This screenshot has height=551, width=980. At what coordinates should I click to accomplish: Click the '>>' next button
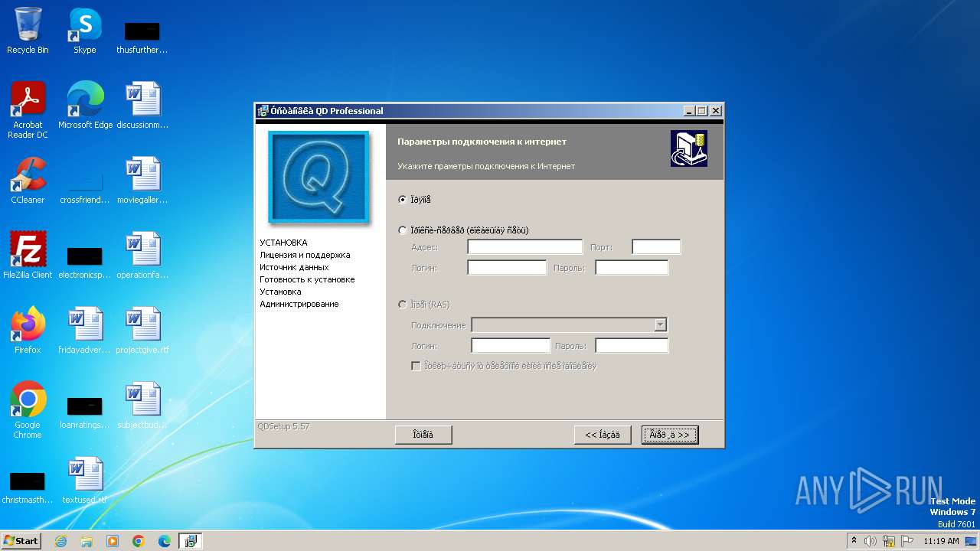click(x=670, y=435)
